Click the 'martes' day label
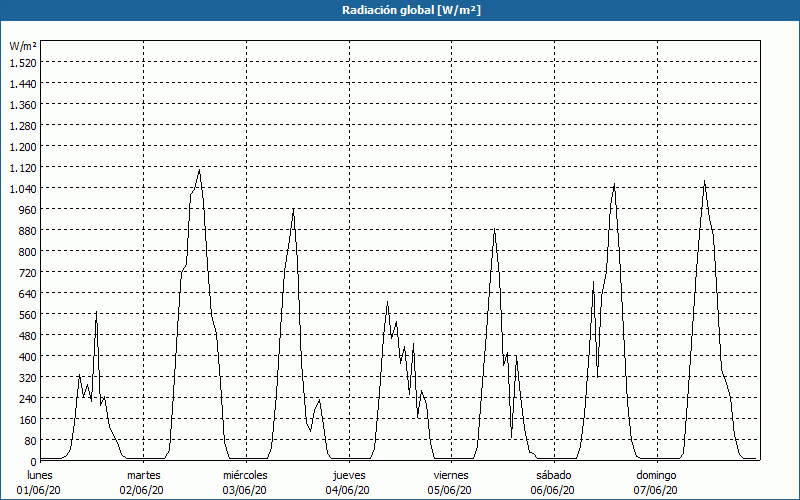This screenshot has height=500, width=800. click(x=144, y=476)
